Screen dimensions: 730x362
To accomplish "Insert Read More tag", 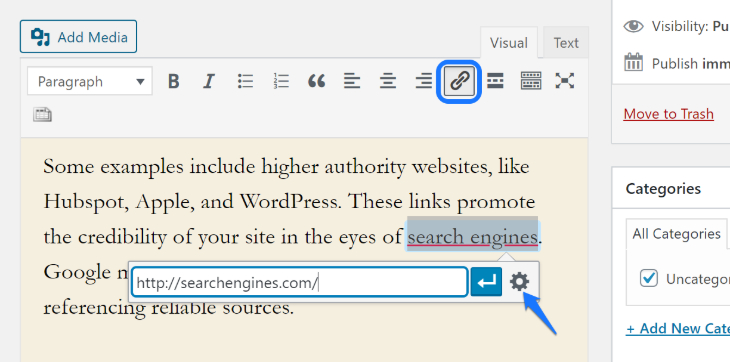I will coord(495,81).
